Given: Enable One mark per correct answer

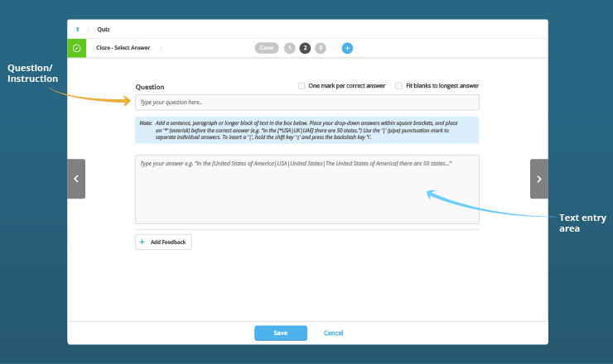Looking at the screenshot, I should point(302,86).
